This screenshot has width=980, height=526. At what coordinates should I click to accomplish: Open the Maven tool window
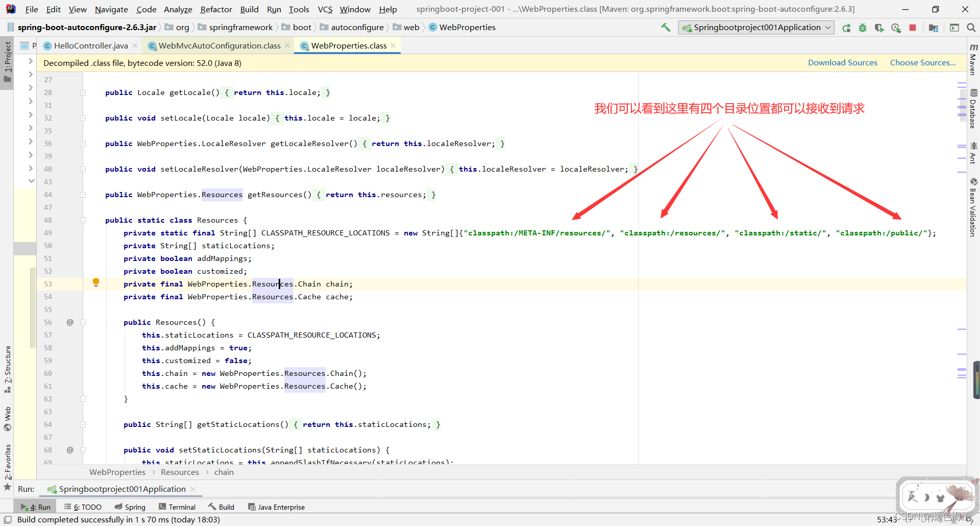click(x=973, y=59)
